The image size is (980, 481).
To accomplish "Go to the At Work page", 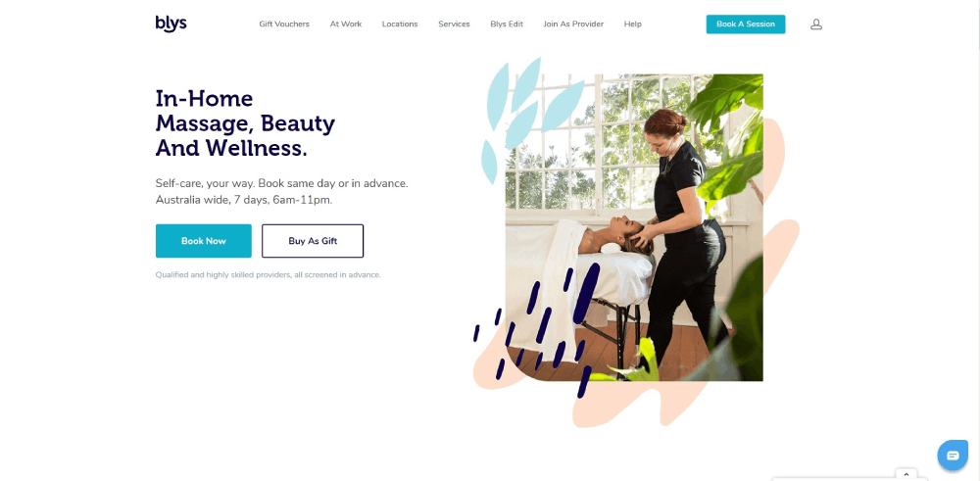I will coord(346,24).
